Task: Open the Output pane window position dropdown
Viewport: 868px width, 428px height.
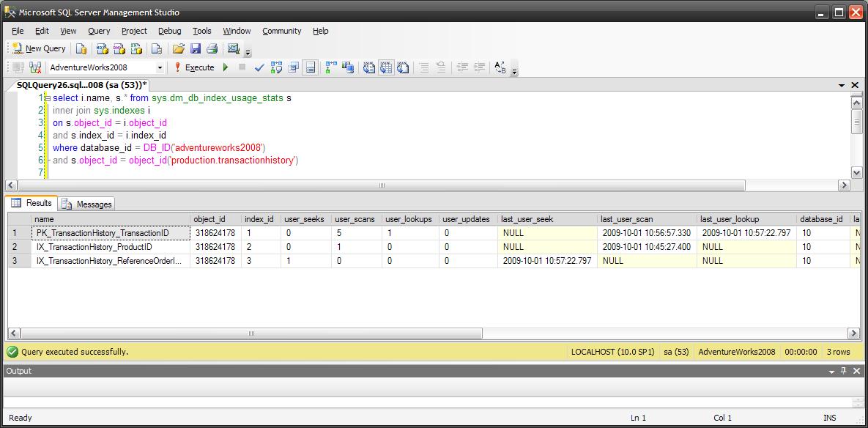Action: tap(831, 371)
